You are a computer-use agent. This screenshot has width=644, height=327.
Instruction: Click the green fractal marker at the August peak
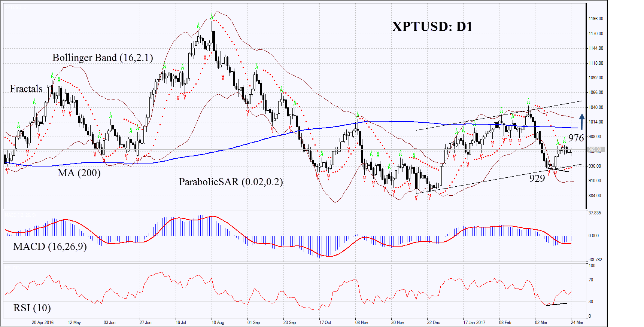click(x=212, y=17)
